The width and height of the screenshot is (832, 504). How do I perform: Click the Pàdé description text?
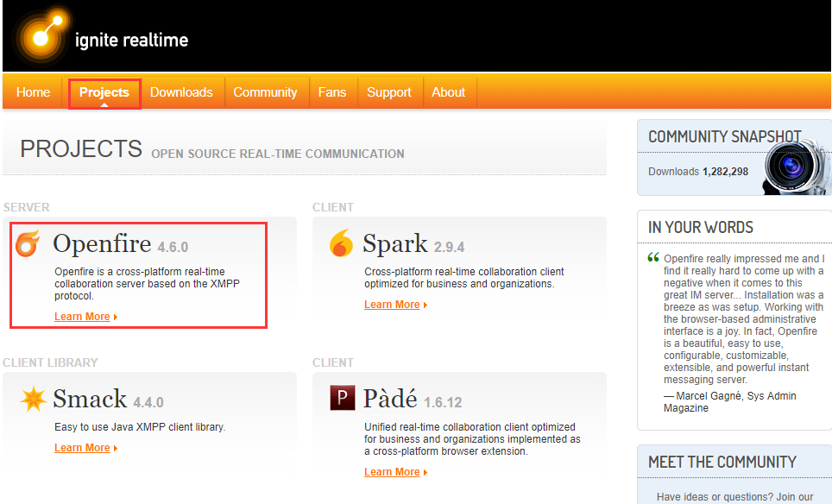pos(472,439)
